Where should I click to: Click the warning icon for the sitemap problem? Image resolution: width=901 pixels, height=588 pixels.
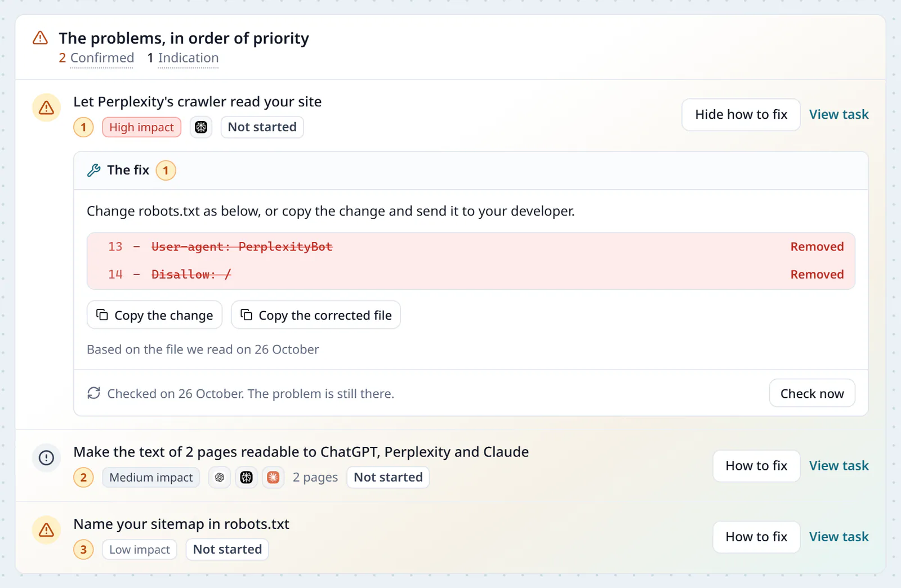pyautogui.click(x=46, y=530)
